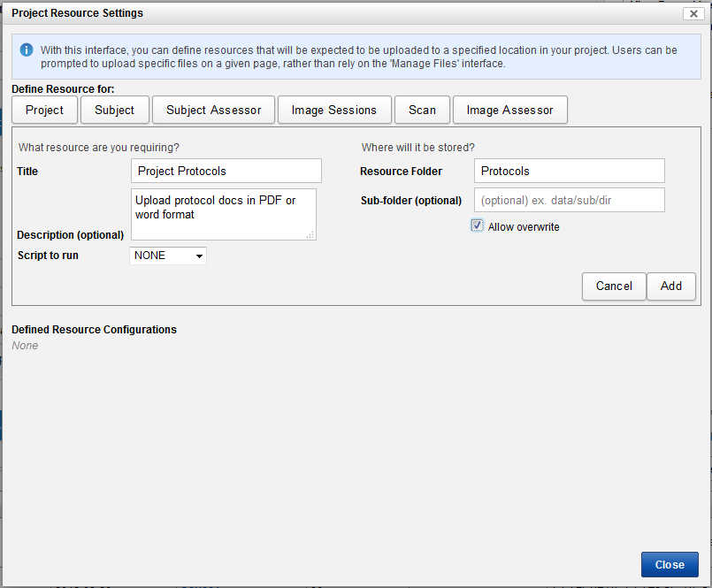The width and height of the screenshot is (712, 588).
Task: Click the blue Close button
Action: coord(670,565)
